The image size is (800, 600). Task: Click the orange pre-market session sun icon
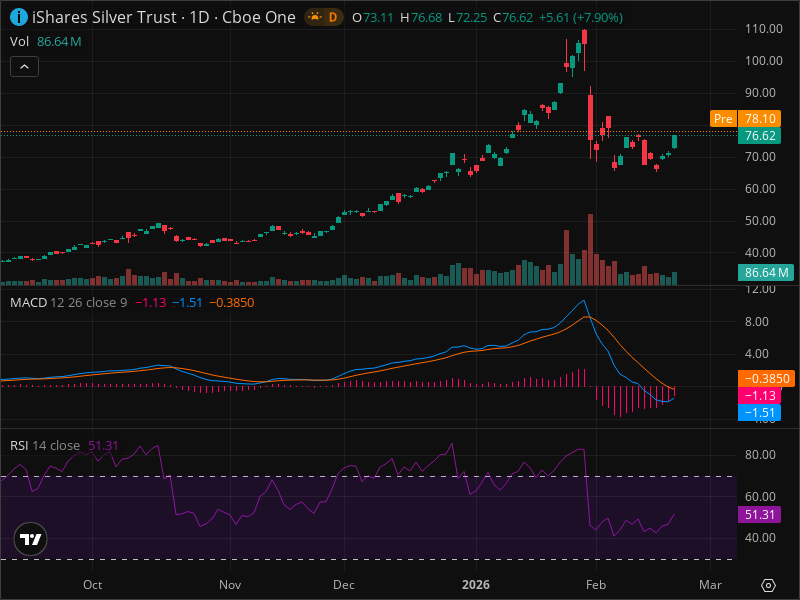pyautogui.click(x=315, y=17)
